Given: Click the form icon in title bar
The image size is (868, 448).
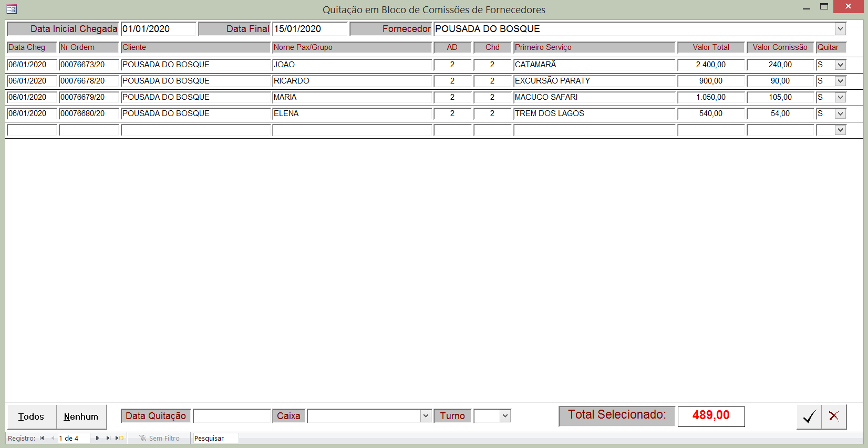Looking at the screenshot, I should pyautogui.click(x=12, y=9).
